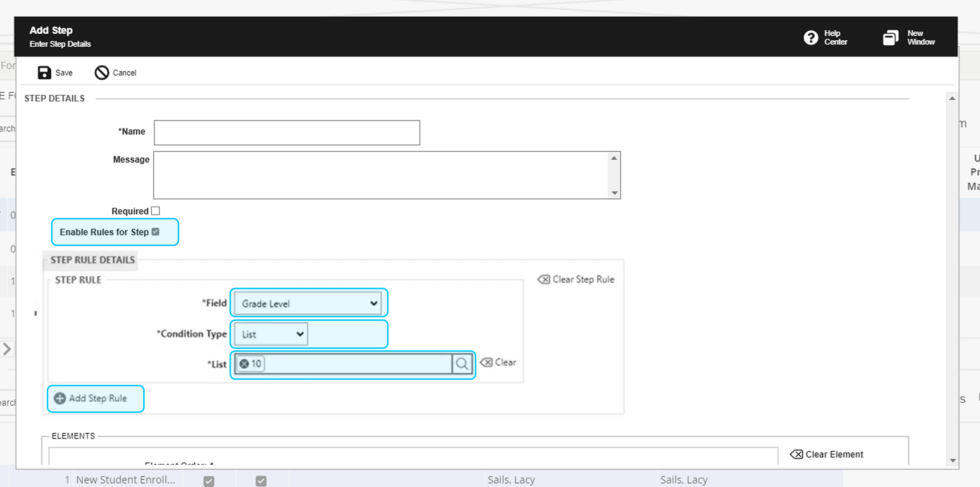Click the ELEMENTS section label
The image size is (980, 487).
click(x=73, y=436)
